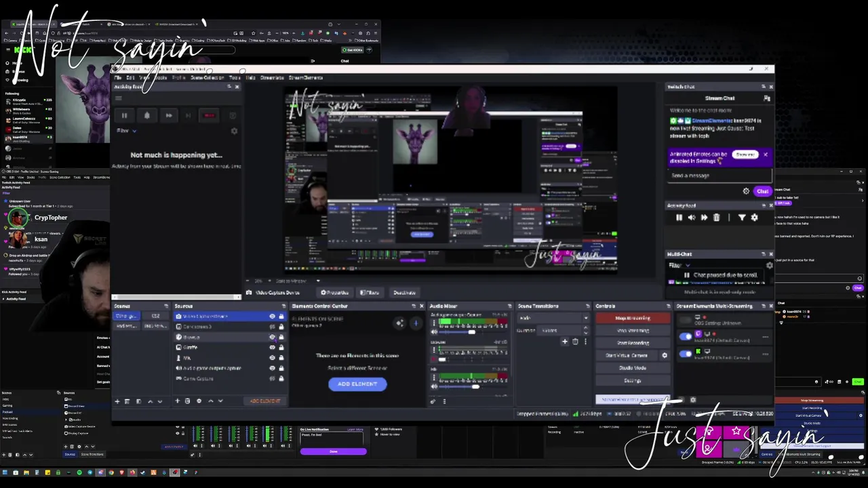
Task: Open the left Activity Feed gear settings
Action: (x=234, y=131)
